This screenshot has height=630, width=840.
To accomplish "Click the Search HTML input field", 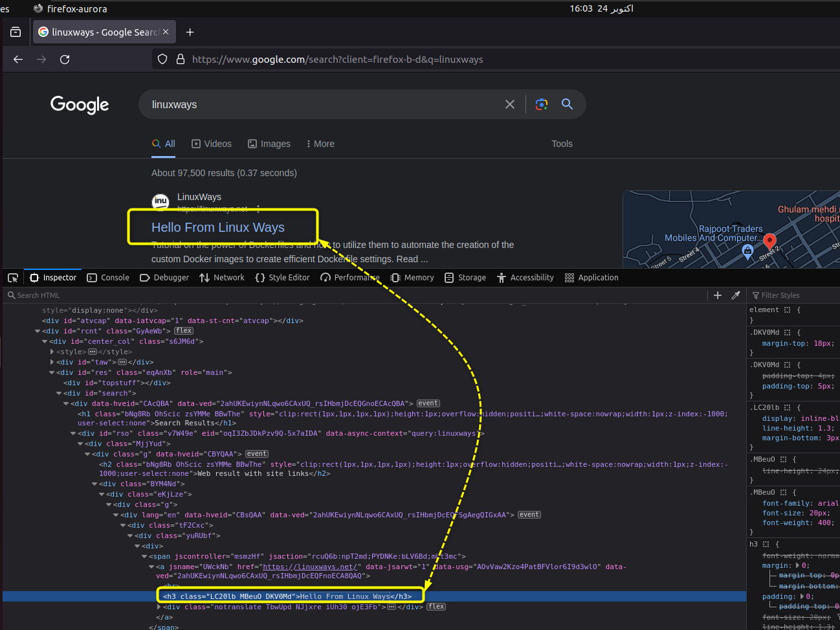I will (x=356, y=295).
